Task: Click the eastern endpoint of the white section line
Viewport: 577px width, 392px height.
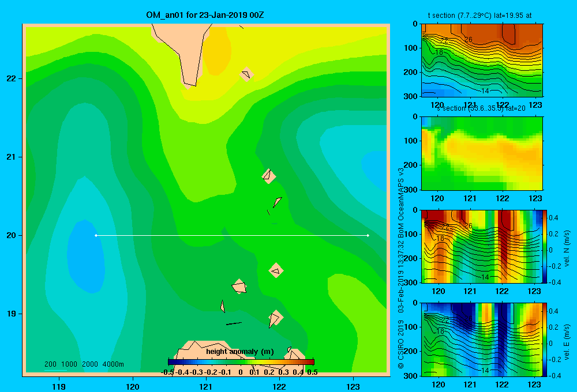Action: pyautogui.click(x=368, y=235)
